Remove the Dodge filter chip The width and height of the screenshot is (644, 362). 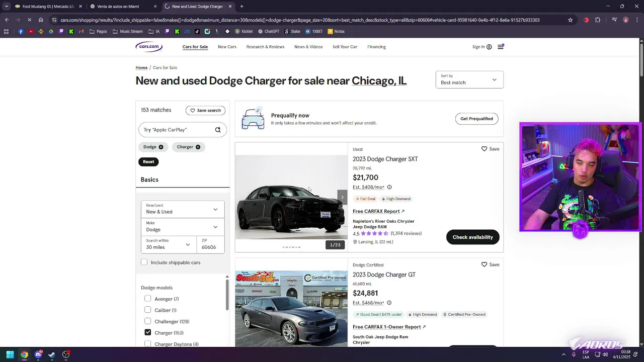pyautogui.click(x=161, y=147)
